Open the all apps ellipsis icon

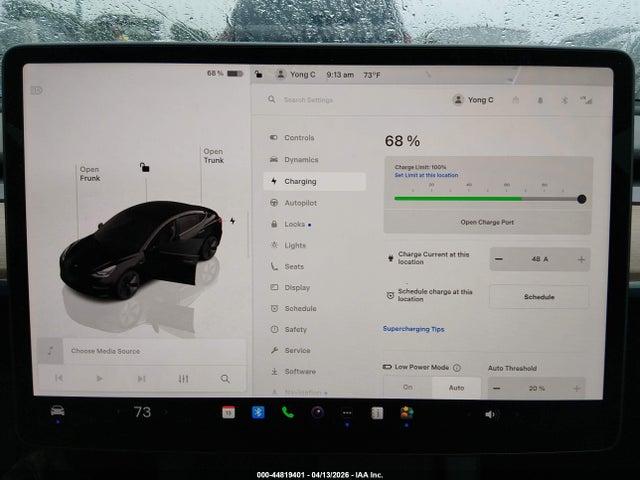coord(347,413)
